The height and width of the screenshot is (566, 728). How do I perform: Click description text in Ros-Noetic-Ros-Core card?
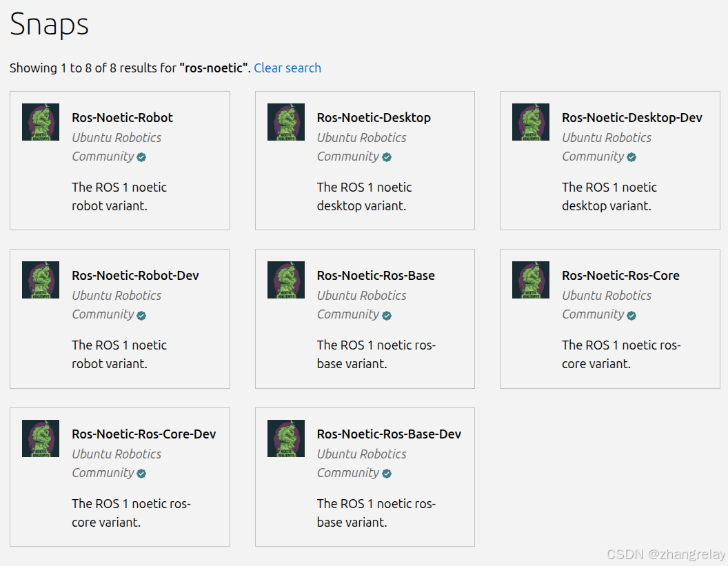(x=621, y=354)
